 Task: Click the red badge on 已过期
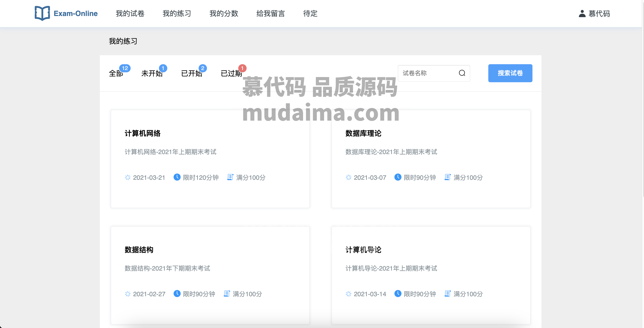click(x=242, y=68)
